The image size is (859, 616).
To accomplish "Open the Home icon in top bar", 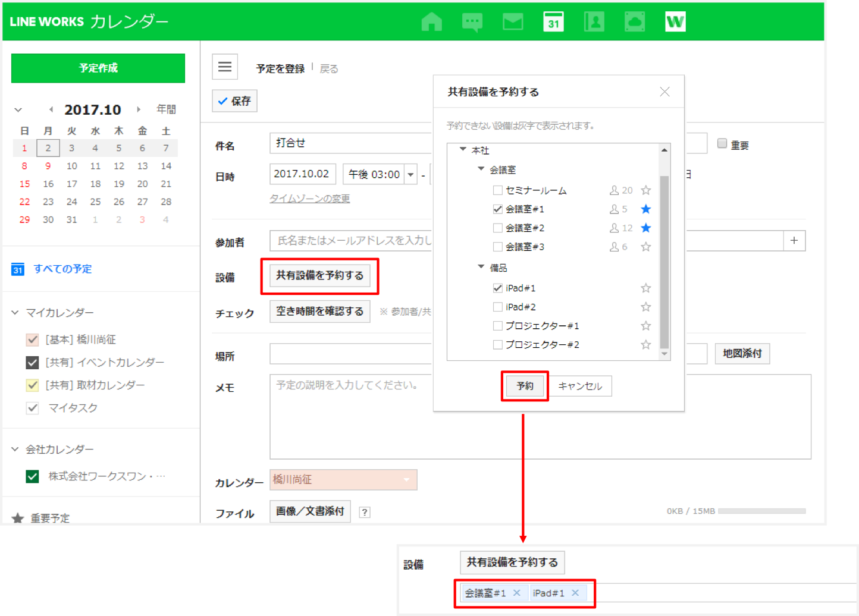I will coord(431,22).
